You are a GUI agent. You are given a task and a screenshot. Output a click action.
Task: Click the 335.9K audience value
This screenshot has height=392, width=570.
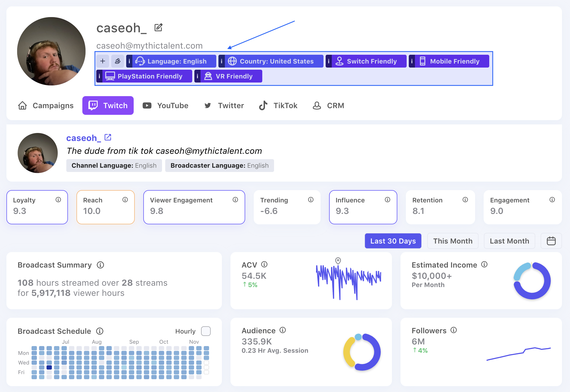coord(257,342)
